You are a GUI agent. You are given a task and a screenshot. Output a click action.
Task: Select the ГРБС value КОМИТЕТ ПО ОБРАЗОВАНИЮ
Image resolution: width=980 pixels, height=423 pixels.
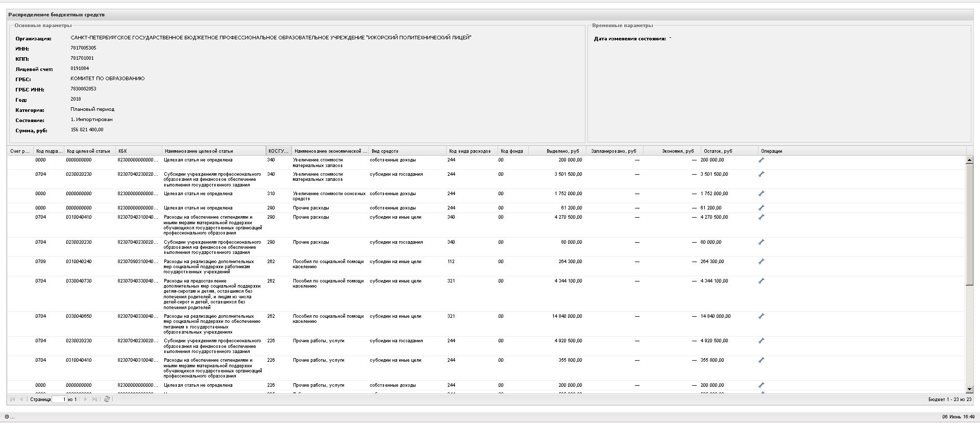pos(108,79)
